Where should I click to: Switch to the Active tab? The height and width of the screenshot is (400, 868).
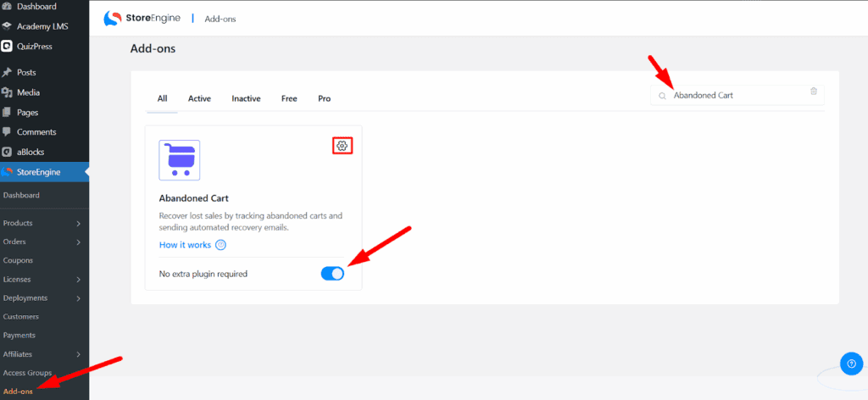(199, 98)
